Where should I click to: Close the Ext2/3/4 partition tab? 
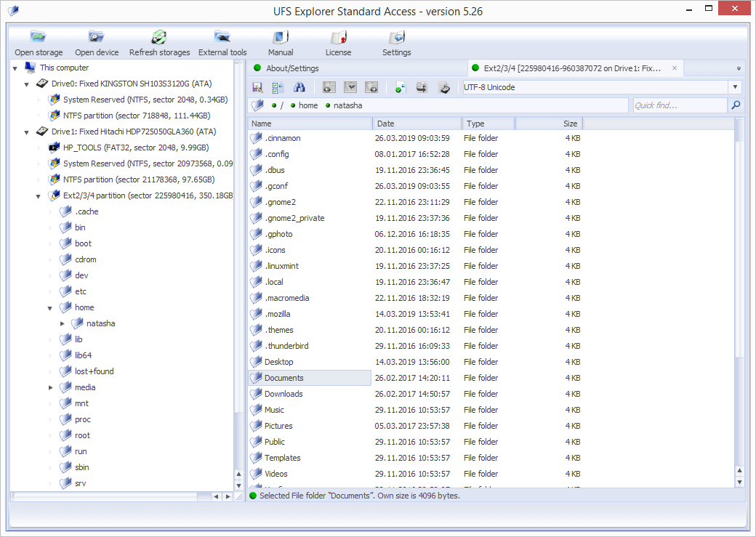674,68
